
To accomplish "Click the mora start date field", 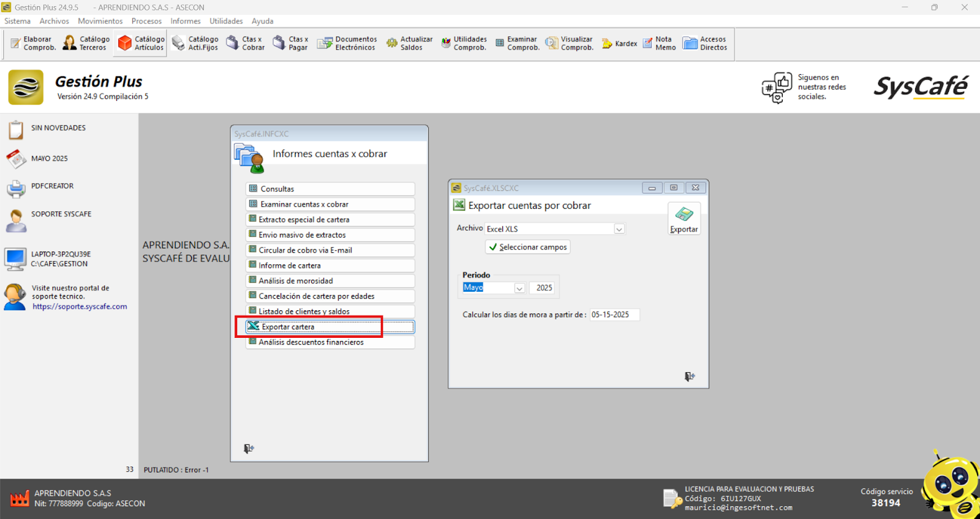I will (x=614, y=315).
